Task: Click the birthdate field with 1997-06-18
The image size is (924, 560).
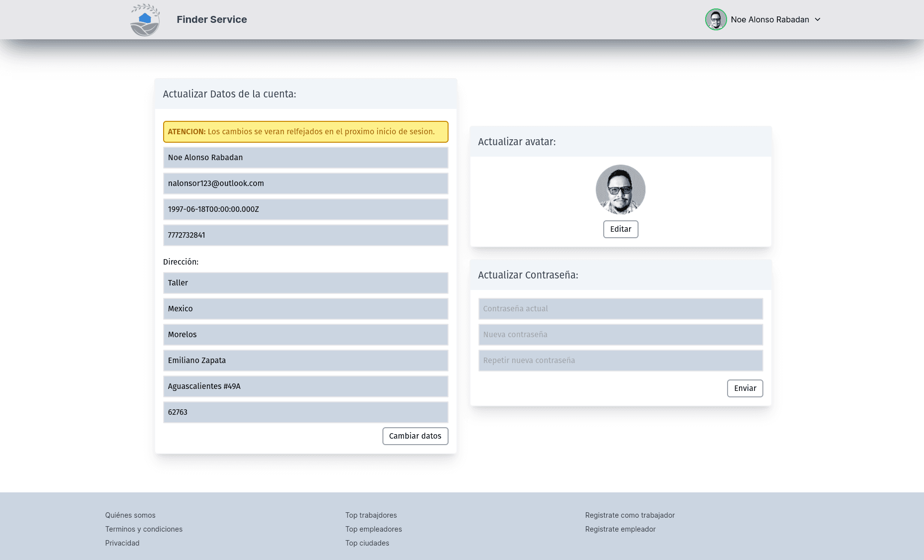Action: [x=305, y=209]
